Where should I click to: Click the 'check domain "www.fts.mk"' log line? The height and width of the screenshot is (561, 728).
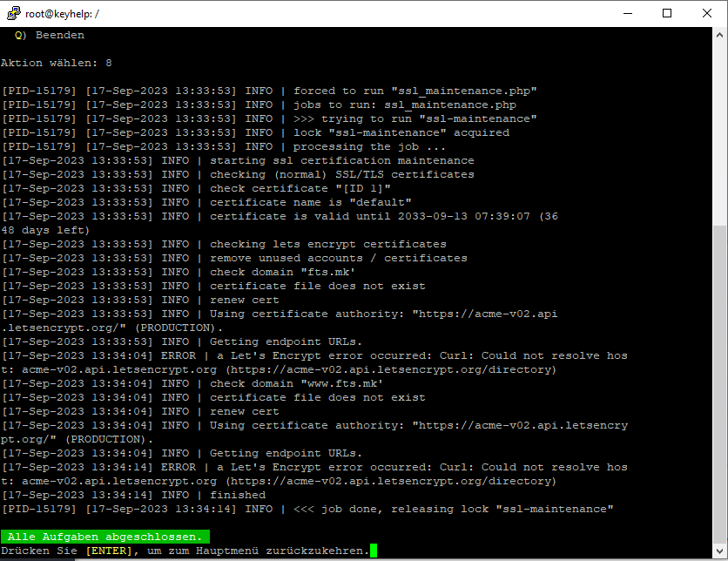[x=296, y=383]
